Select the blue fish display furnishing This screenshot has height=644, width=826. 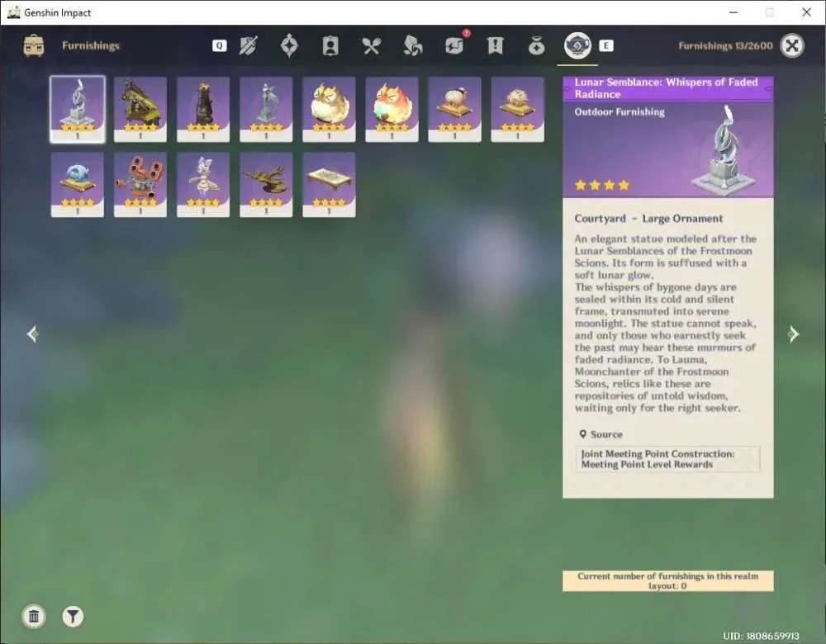[78, 185]
